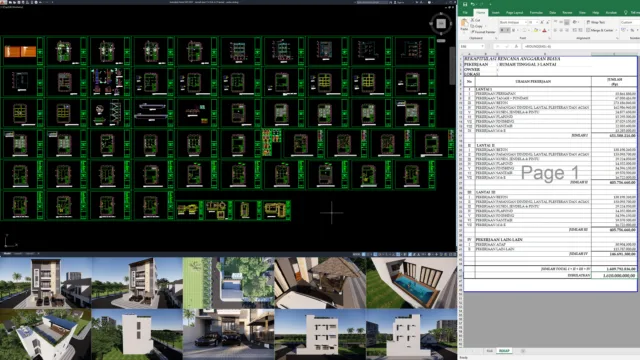Screen dimensions: 640x360
Task: Click the Paste clipboard icon in Excel
Action: [464, 23]
